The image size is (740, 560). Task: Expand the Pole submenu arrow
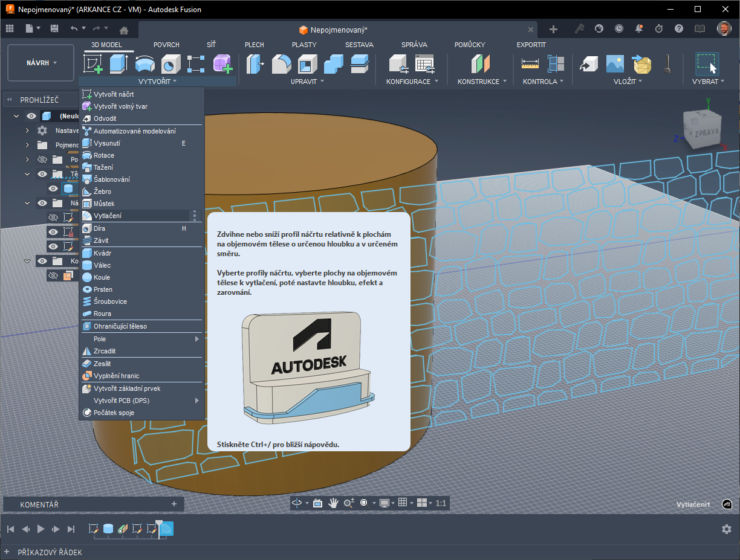(196, 339)
